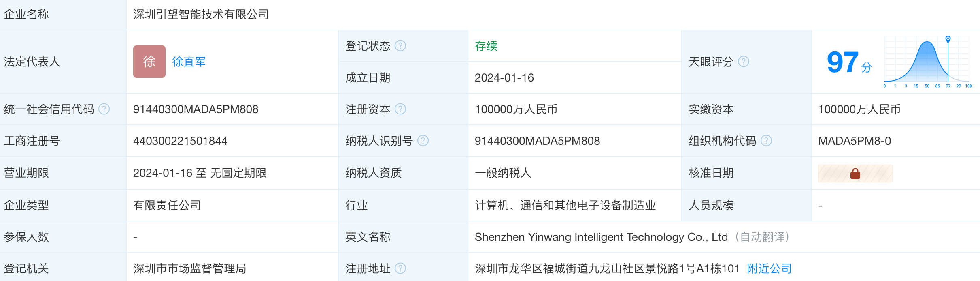Click the English name Shenzhen Yinwang text
This screenshot has height=281, width=980.
(x=601, y=237)
